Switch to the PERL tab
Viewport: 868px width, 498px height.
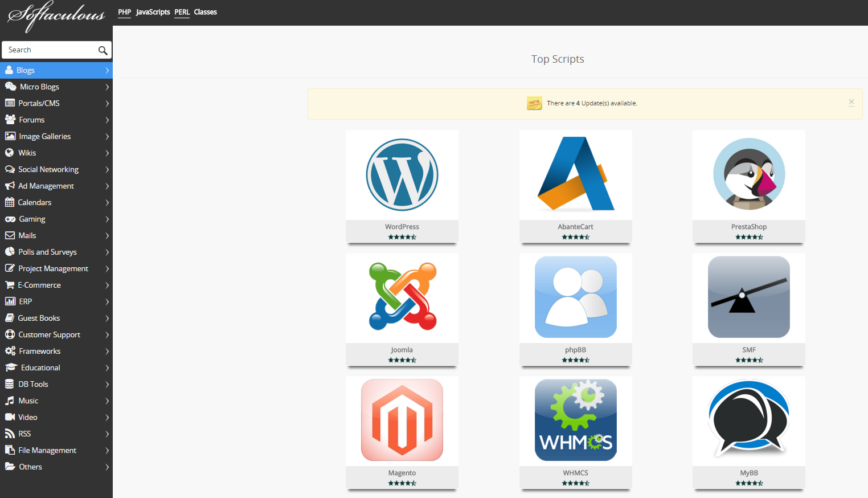(182, 12)
